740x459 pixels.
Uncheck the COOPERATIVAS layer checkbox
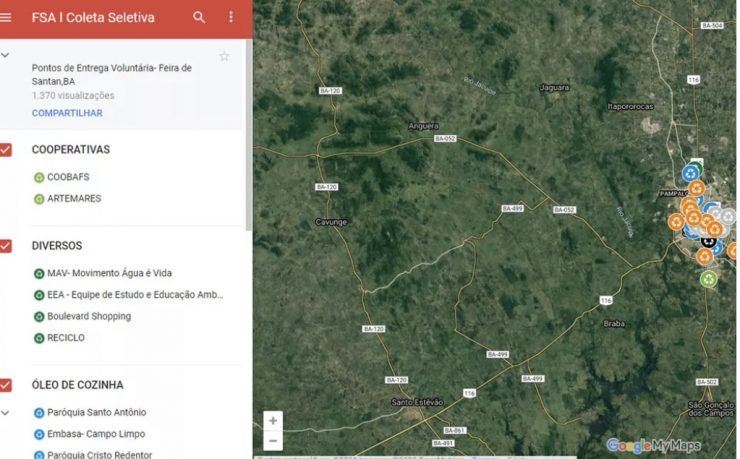(x=7, y=150)
